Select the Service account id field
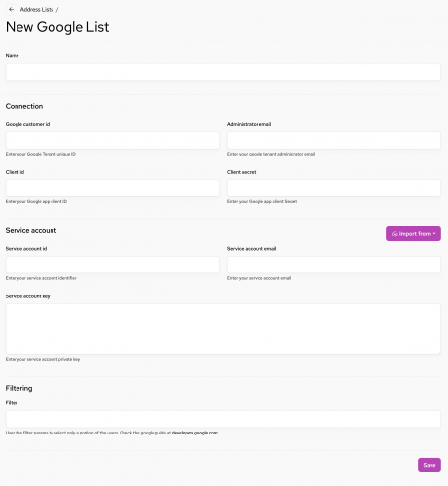448x486 pixels. click(113, 264)
